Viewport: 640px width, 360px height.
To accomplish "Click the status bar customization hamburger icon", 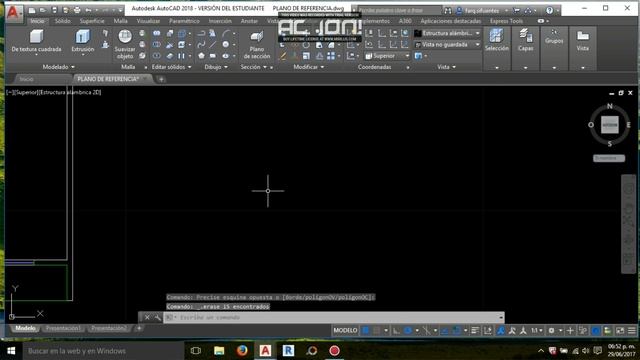I will point(632,331).
